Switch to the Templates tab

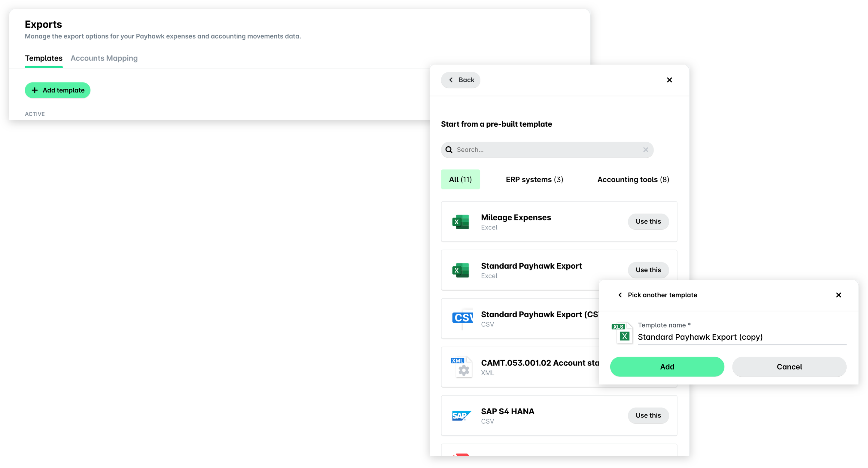(x=44, y=58)
